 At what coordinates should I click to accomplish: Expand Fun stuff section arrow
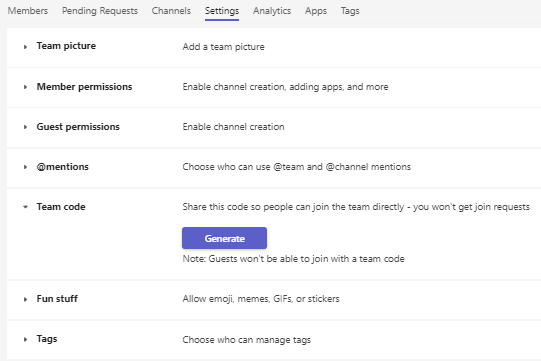[x=25, y=299]
